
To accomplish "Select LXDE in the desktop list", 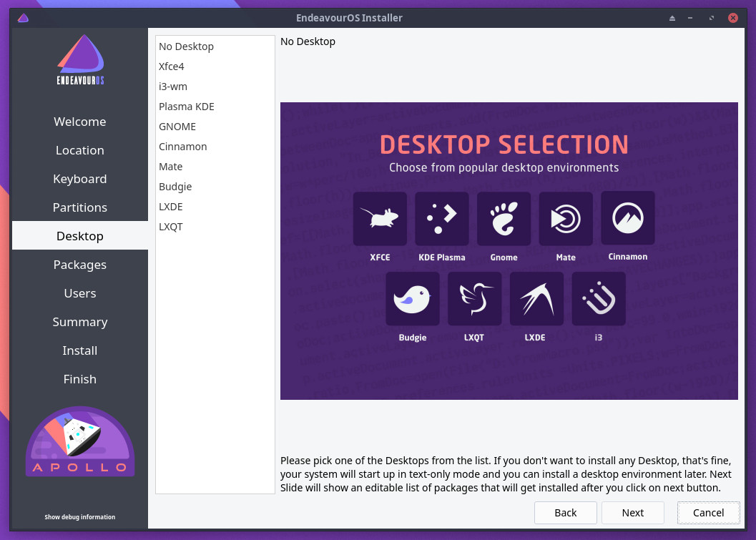I will [x=215, y=207].
